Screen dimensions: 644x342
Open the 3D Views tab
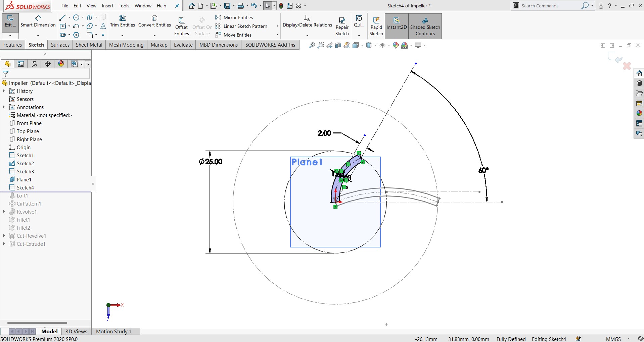tap(76, 331)
